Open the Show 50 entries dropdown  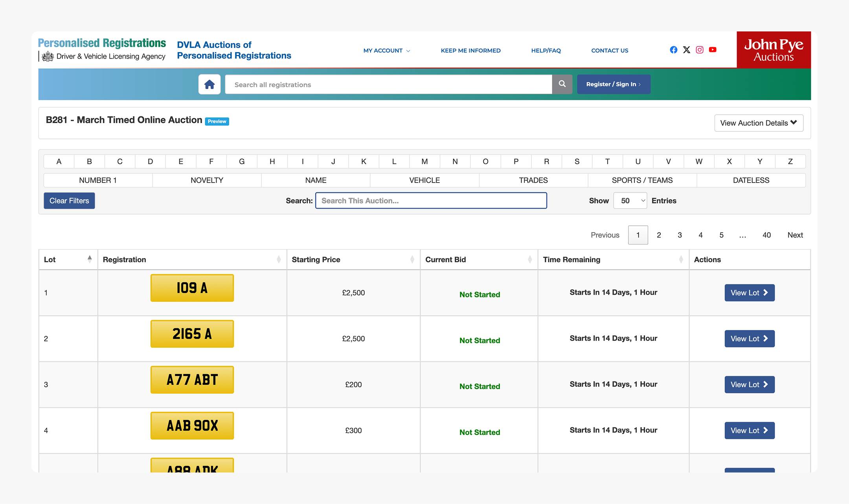[x=630, y=201]
